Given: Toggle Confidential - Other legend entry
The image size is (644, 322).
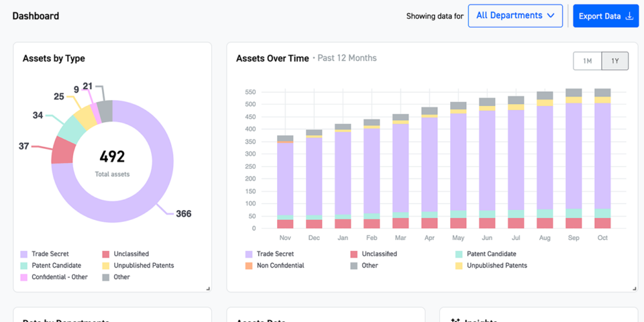Looking at the screenshot, I should point(54,277).
